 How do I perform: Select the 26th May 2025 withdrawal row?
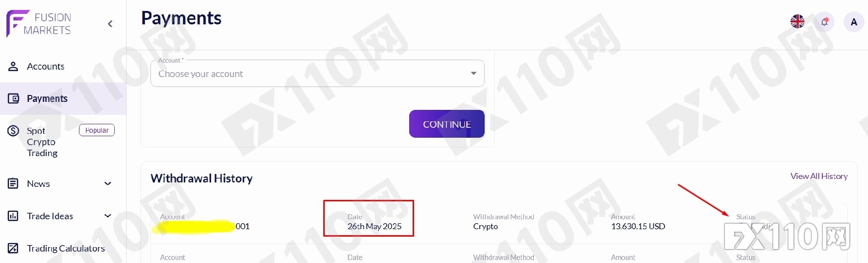(x=499, y=222)
